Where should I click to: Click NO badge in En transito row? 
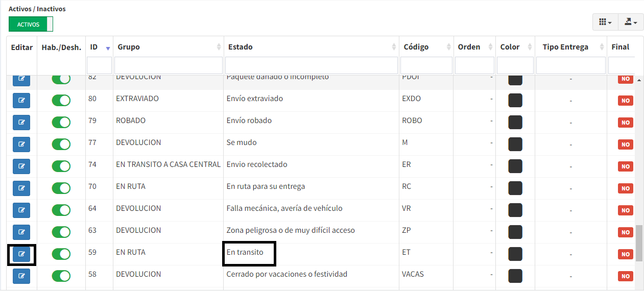point(625,254)
